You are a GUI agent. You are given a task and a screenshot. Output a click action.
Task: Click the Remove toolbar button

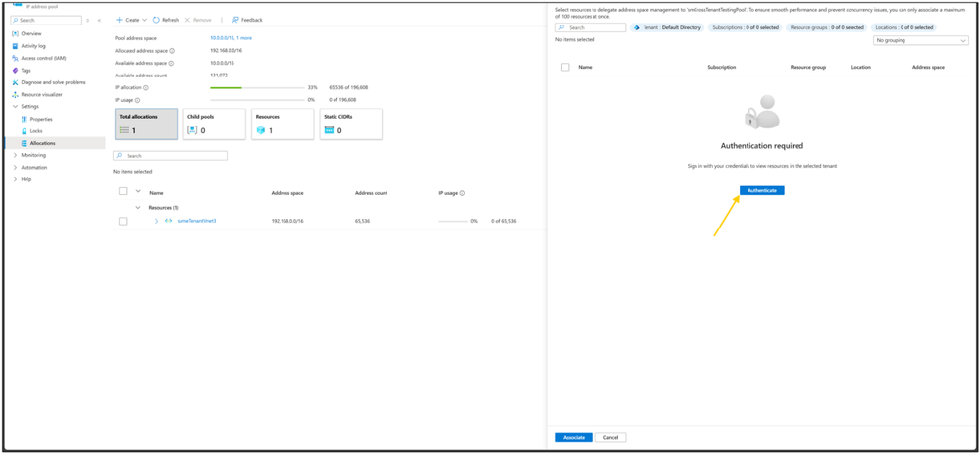pyautogui.click(x=198, y=20)
